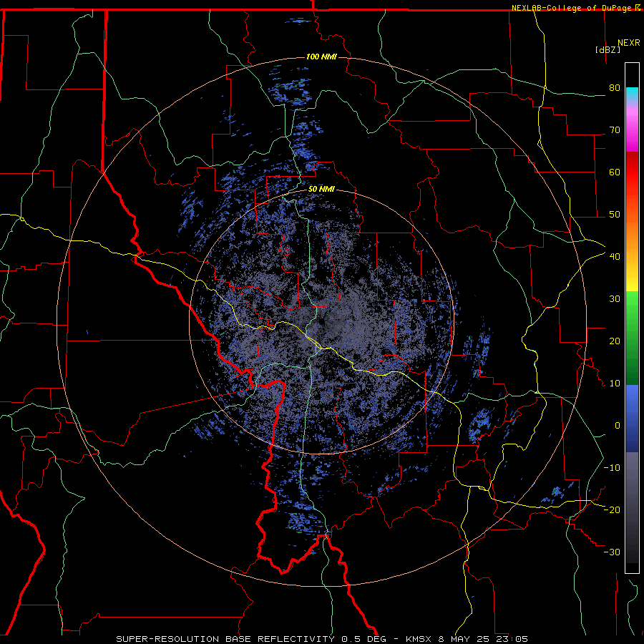The image size is (644, 644).
Task: Click the KMSX product title caption
Action: coord(321,639)
